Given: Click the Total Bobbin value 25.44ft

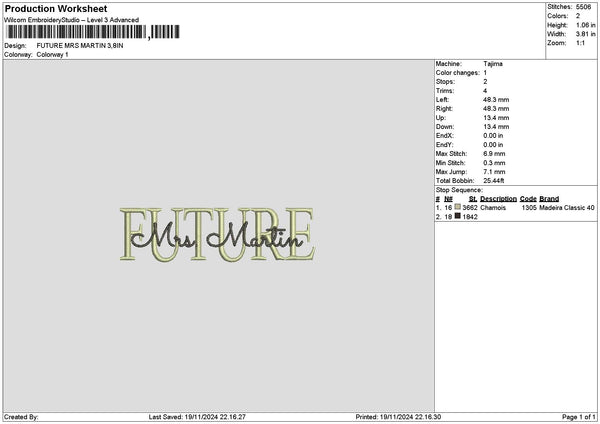Looking at the screenshot, I should click(x=494, y=181).
